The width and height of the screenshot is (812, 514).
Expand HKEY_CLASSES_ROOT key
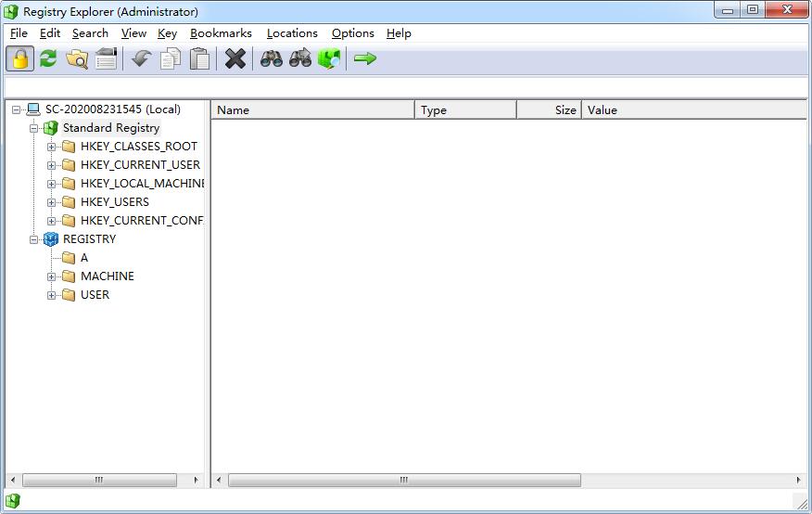pyautogui.click(x=51, y=147)
